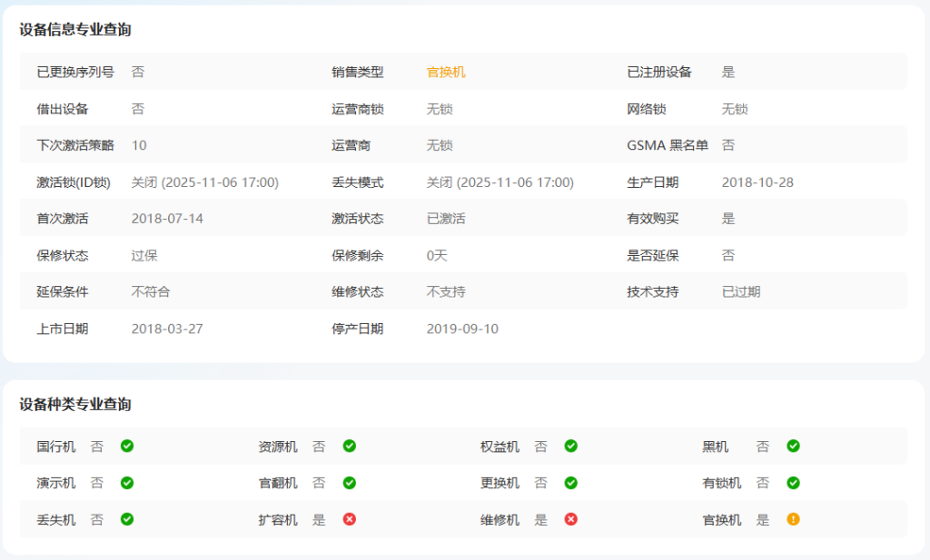Click the green check icon beside 演示机
The image size is (930, 560).
coord(127,483)
